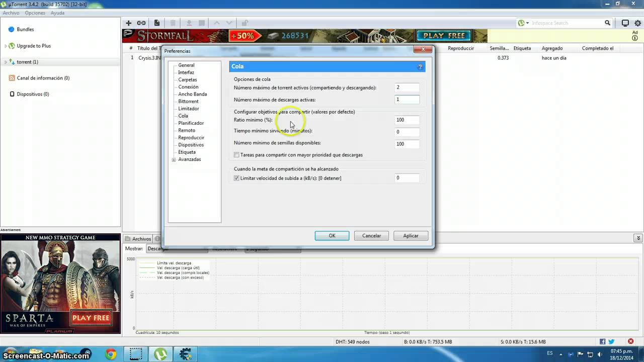Screen dimensions: 644x362
Task: Open the remote/devices monitor icon in toolbar
Action: [x=625, y=23]
